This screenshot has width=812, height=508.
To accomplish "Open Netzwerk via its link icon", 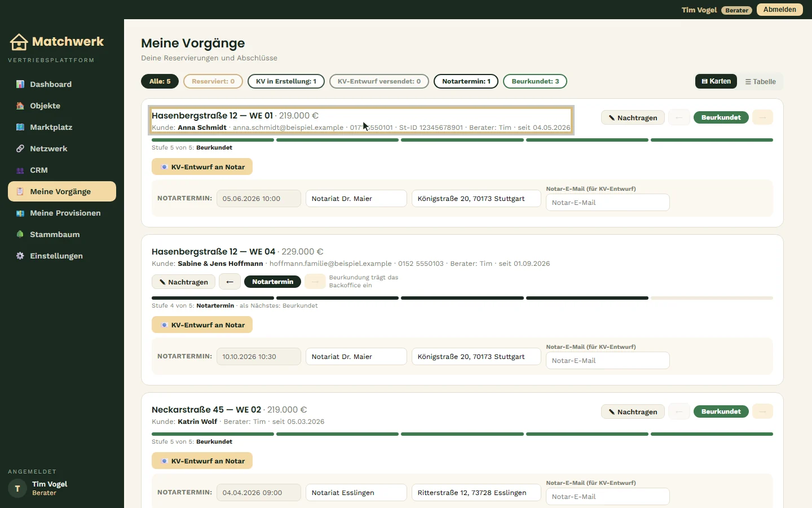I will 20,148.
